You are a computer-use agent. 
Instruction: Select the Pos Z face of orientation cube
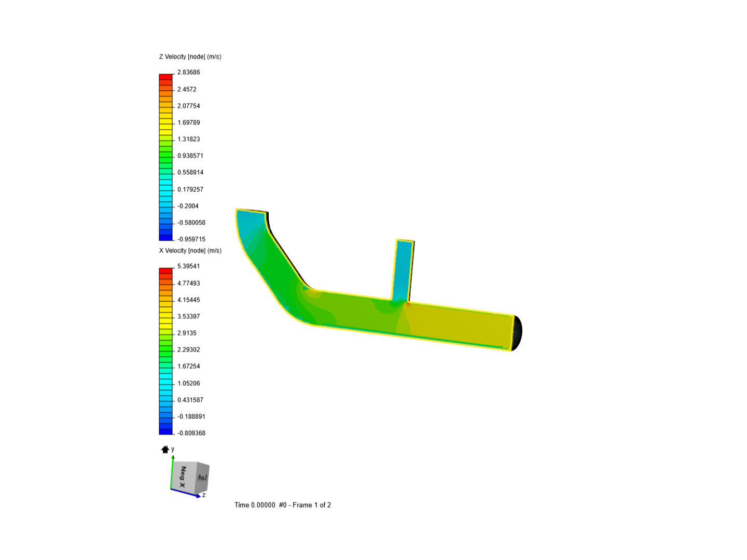(202, 477)
